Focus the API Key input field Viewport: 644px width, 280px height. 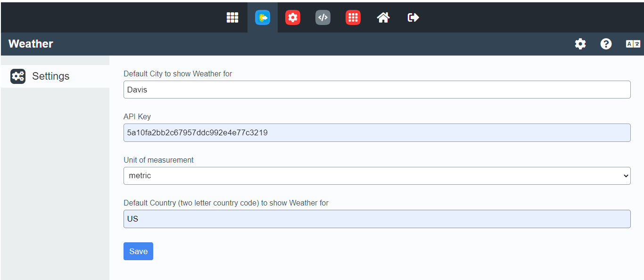pos(377,133)
